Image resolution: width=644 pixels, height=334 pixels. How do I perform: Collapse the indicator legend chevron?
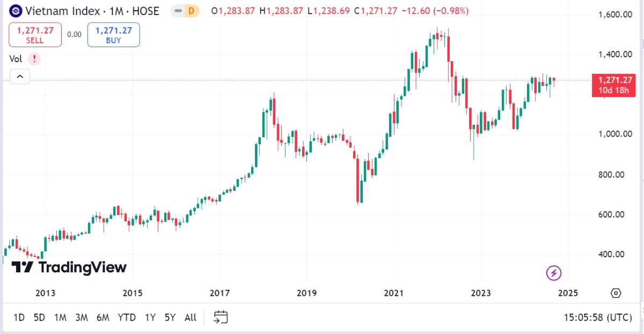point(20,77)
